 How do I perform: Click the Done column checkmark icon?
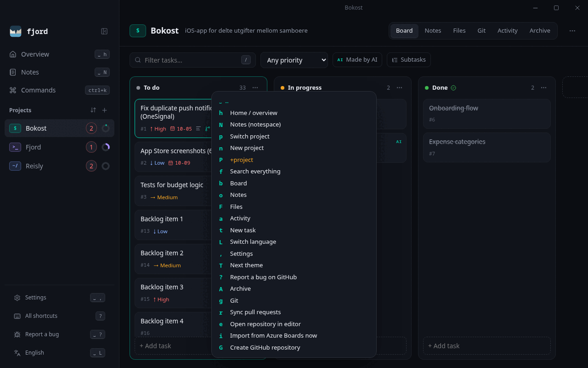(x=453, y=88)
